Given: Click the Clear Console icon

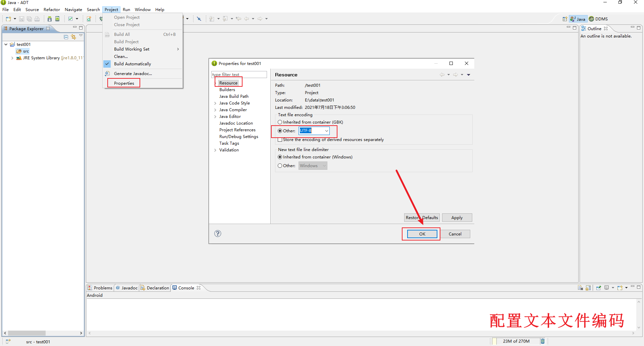Looking at the screenshot, I should point(580,288).
